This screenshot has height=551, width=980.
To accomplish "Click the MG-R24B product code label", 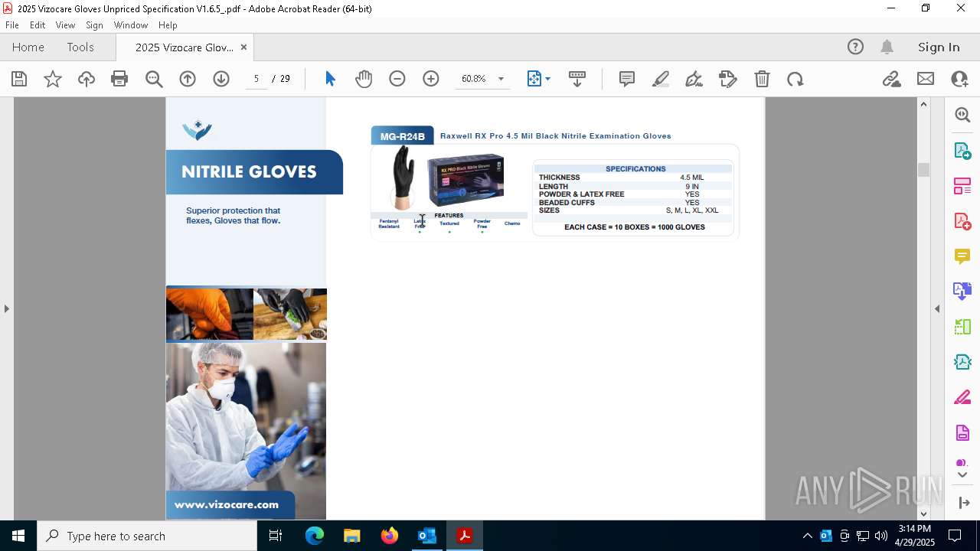I will pos(402,136).
